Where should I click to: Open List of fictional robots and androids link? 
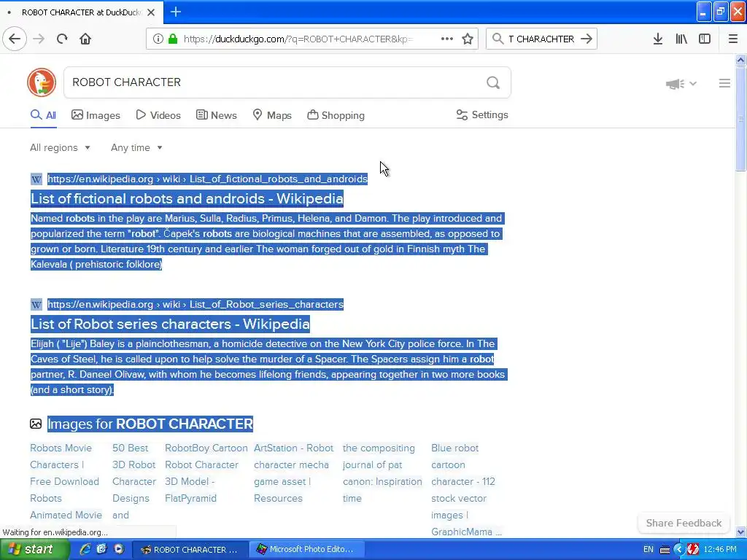[x=187, y=198]
